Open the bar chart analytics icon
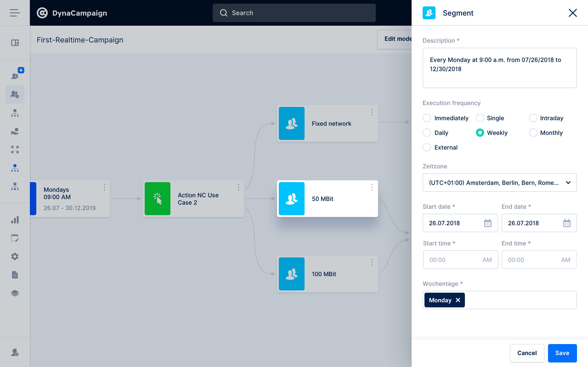The width and height of the screenshot is (588, 367). (x=15, y=220)
